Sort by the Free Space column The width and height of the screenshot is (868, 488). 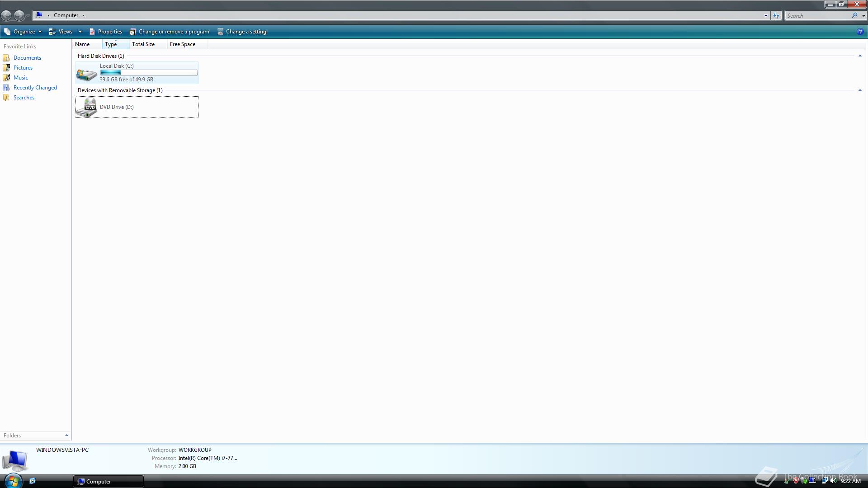[x=183, y=44]
